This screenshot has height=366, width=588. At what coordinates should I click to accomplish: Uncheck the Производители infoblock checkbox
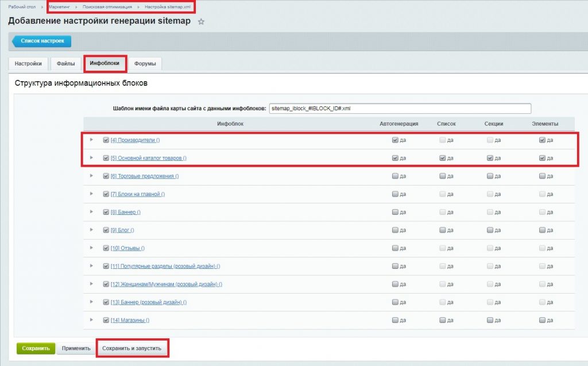point(106,140)
